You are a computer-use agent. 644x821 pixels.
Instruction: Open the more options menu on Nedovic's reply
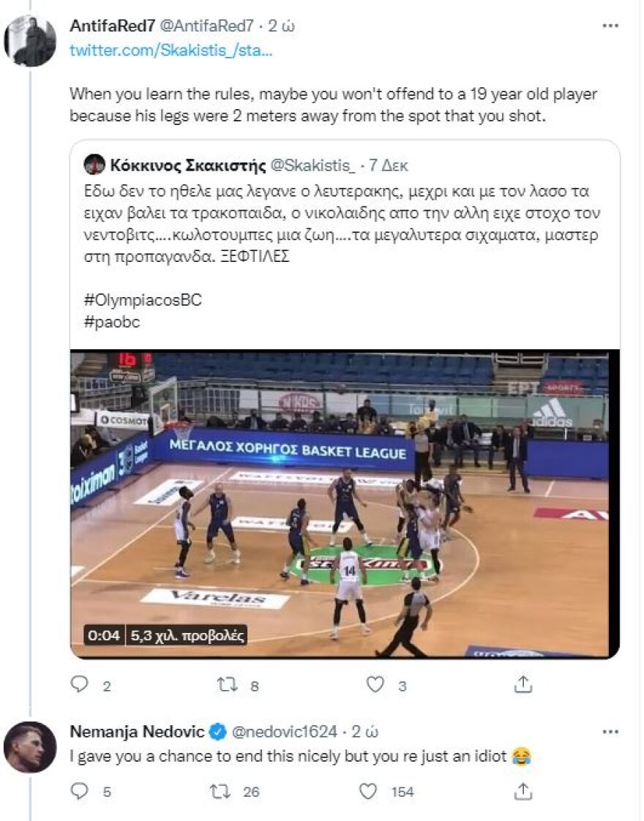(609, 732)
